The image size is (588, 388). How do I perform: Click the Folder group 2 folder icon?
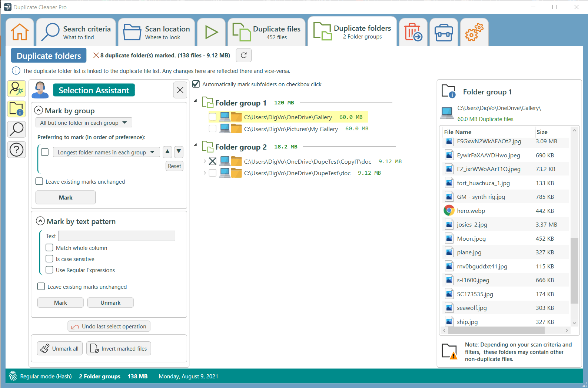(207, 147)
